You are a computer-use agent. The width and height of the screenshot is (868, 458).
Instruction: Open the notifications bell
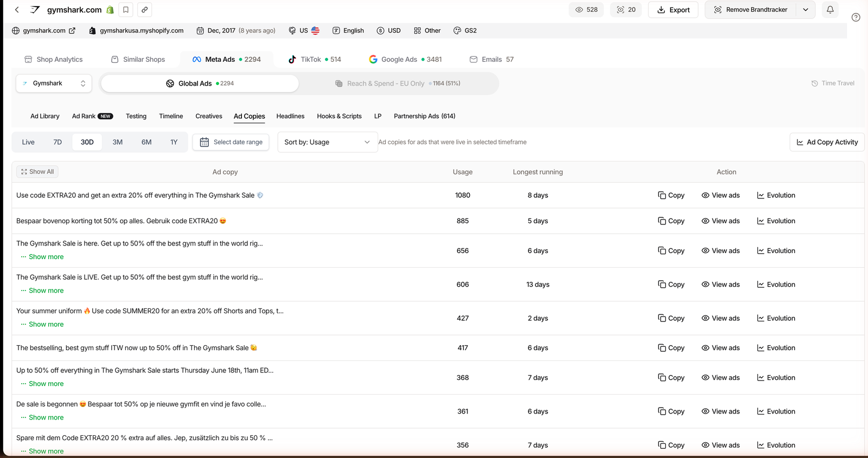coord(830,10)
